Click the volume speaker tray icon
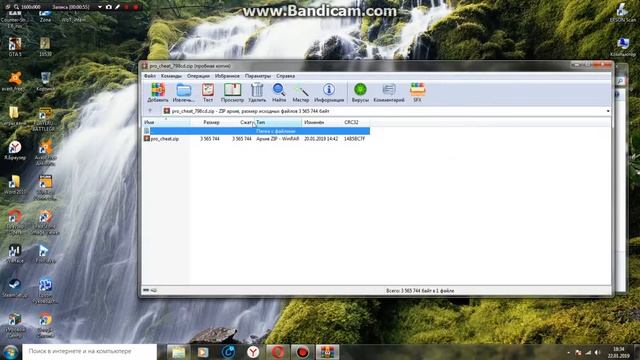The width and height of the screenshot is (640, 360). click(598, 352)
